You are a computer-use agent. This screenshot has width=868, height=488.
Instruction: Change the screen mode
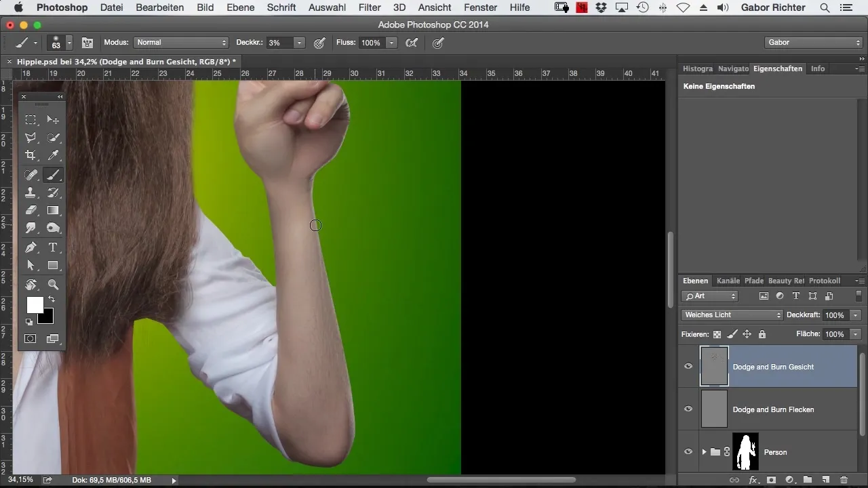(x=53, y=338)
